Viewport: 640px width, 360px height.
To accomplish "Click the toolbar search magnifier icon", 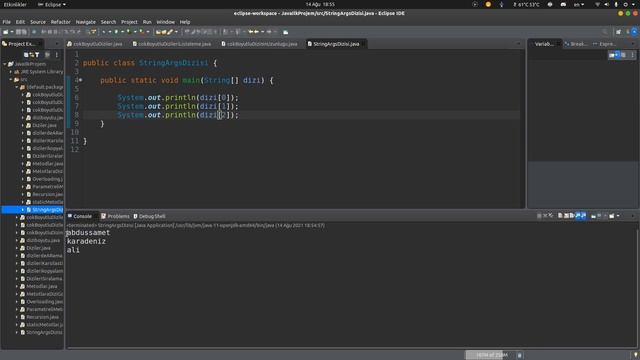I will tap(605, 32).
